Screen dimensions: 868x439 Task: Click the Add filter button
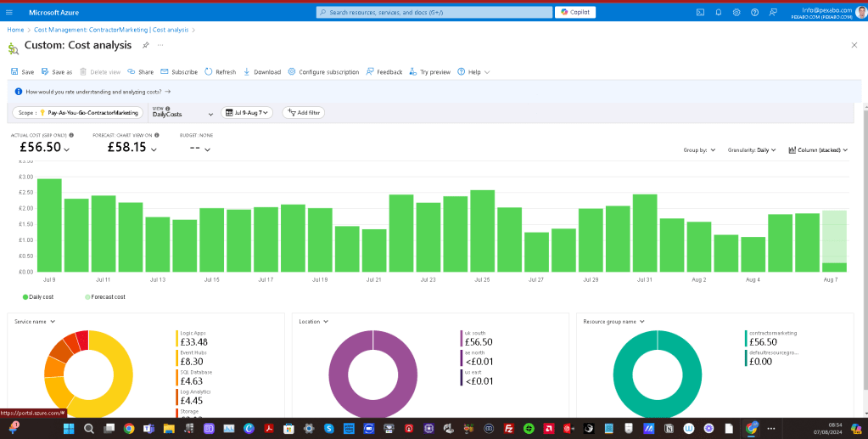[304, 113]
